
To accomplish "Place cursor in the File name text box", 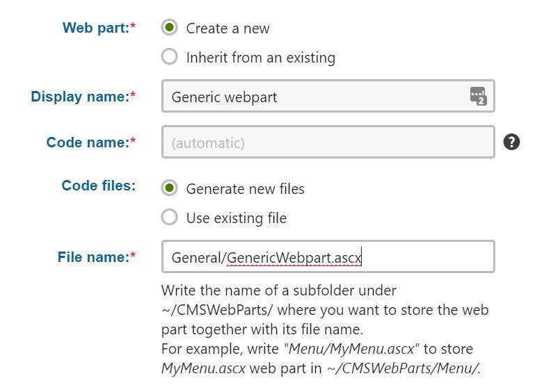I will (x=328, y=256).
